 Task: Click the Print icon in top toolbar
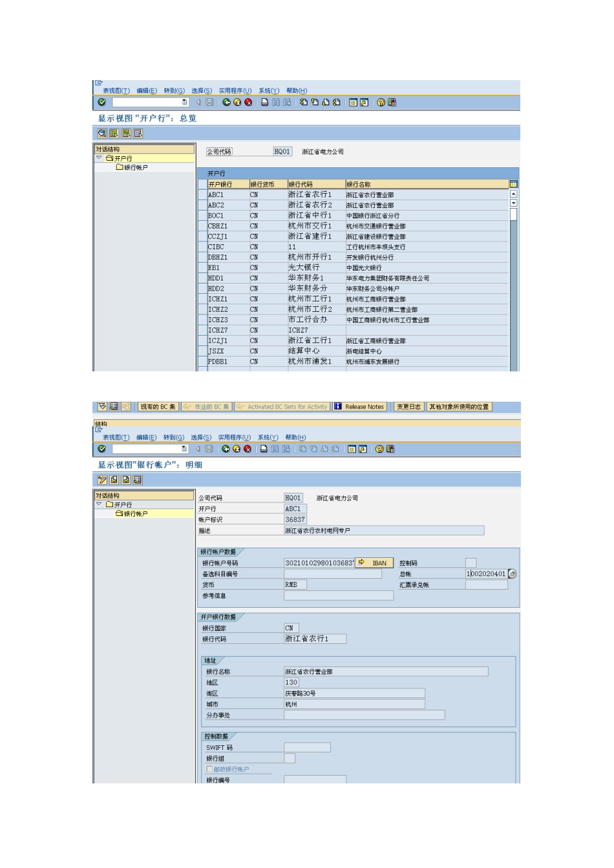[265, 102]
